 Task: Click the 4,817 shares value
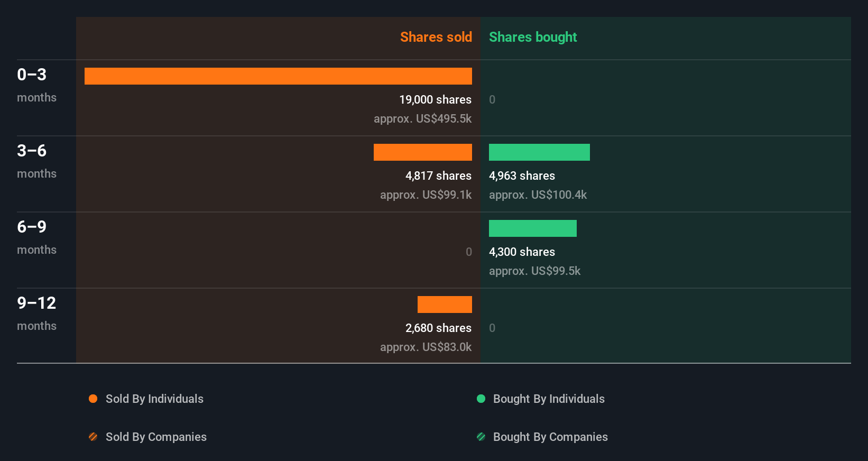pos(438,176)
